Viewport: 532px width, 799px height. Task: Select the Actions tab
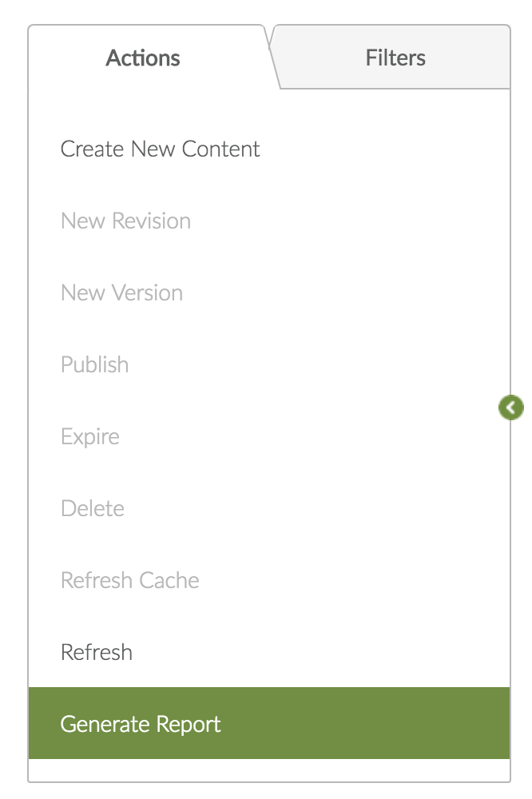click(x=143, y=58)
